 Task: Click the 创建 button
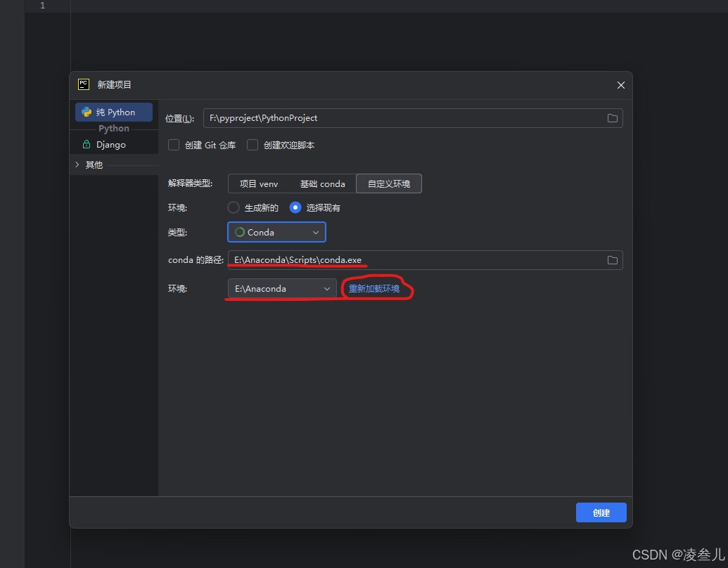601,512
